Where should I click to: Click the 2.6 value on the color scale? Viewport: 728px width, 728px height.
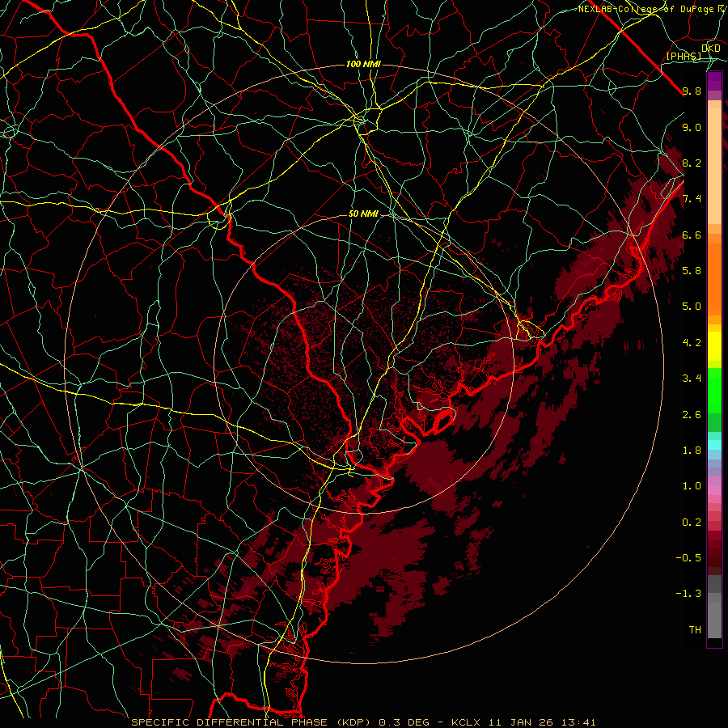(x=692, y=415)
